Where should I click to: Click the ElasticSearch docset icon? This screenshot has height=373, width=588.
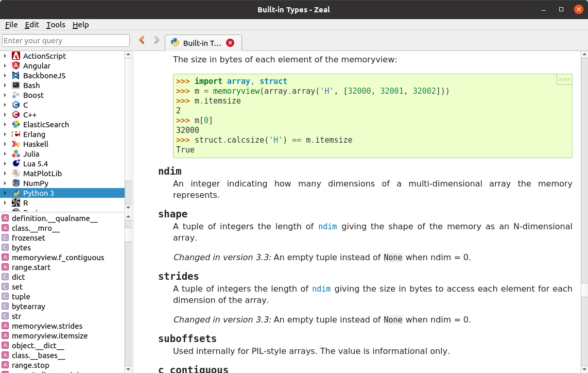point(16,124)
